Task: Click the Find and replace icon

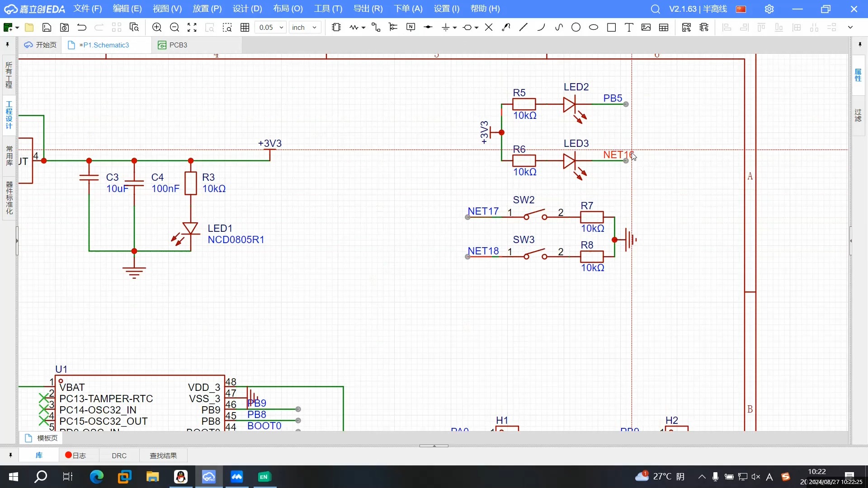Action: pyautogui.click(x=134, y=28)
